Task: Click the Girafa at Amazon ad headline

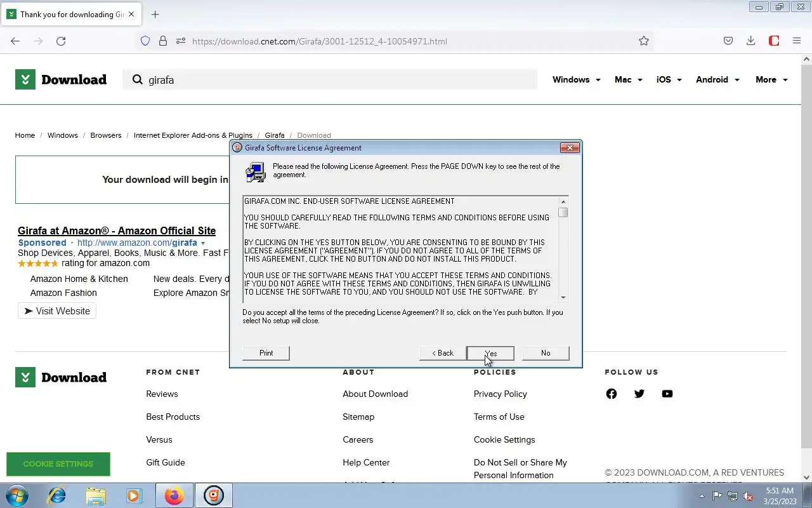Action: (117, 231)
